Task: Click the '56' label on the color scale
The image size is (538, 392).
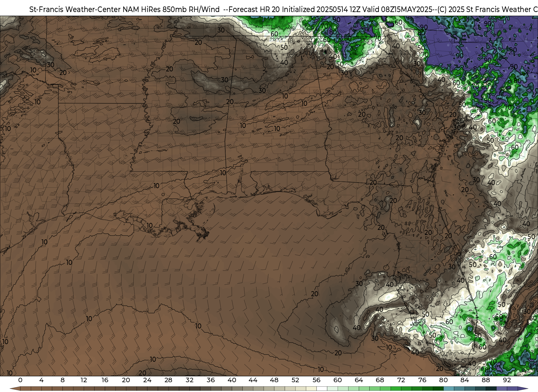Action: (x=316, y=380)
